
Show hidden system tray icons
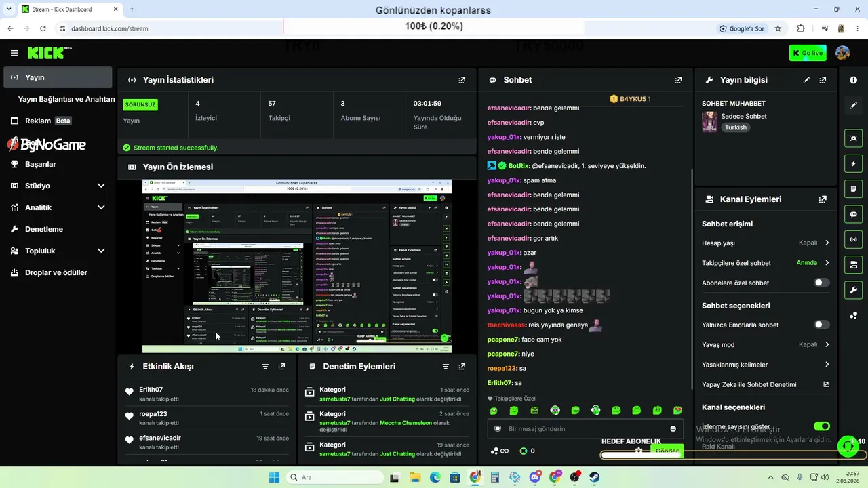(771, 477)
